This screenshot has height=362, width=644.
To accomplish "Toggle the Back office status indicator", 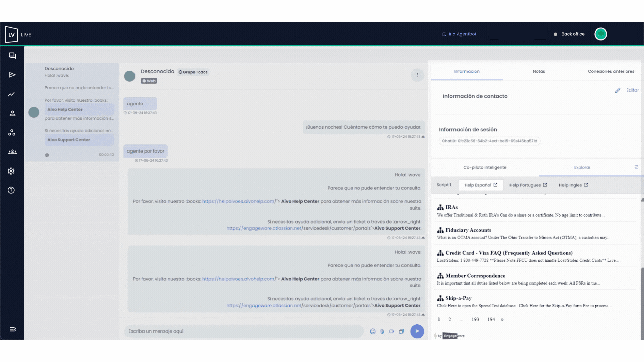I will click(570, 34).
